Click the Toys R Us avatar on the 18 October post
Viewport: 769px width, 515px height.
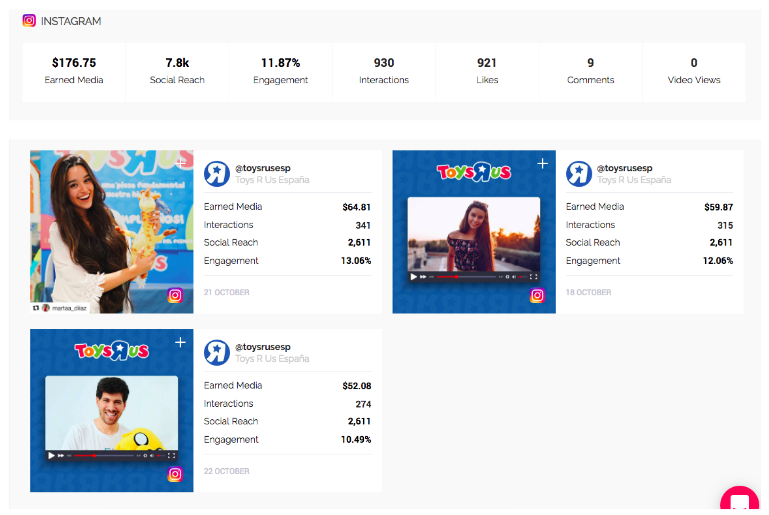(x=579, y=173)
